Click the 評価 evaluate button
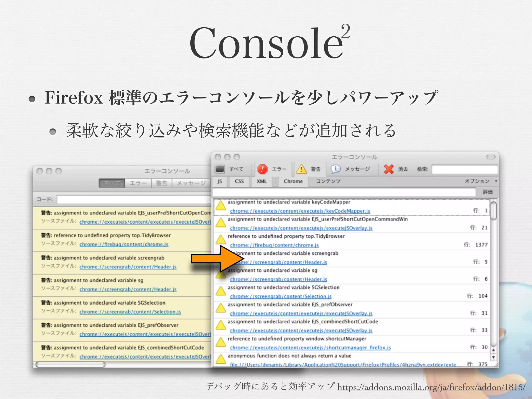The width and height of the screenshot is (532, 399). [488, 192]
